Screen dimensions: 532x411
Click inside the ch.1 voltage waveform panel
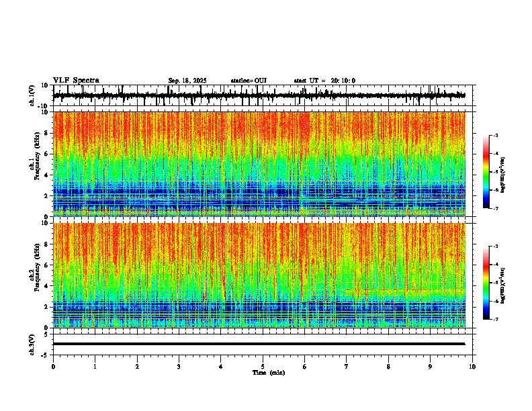pyautogui.click(x=263, y=95)
